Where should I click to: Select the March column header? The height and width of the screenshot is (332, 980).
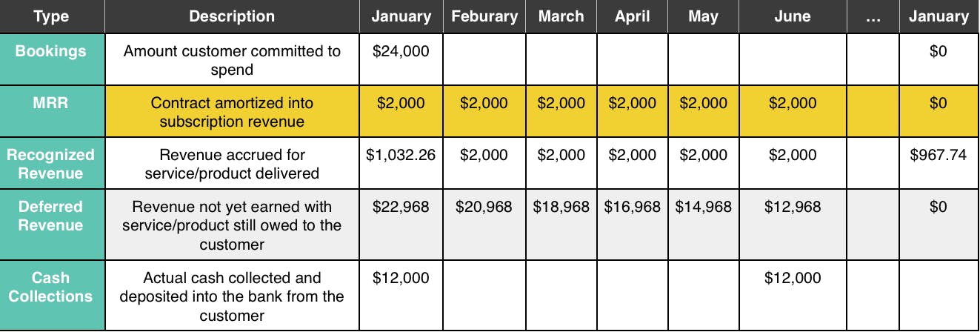(561, 16)
